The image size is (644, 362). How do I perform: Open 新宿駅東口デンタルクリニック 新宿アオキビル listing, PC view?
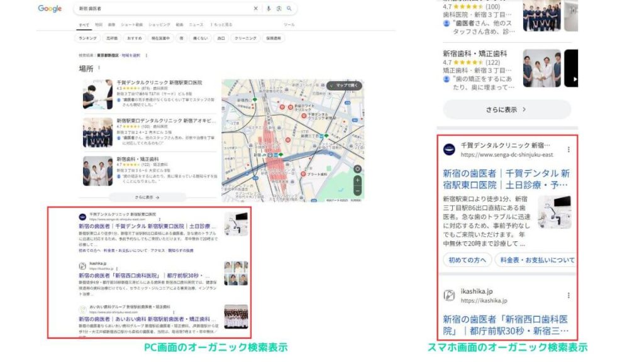166,121
